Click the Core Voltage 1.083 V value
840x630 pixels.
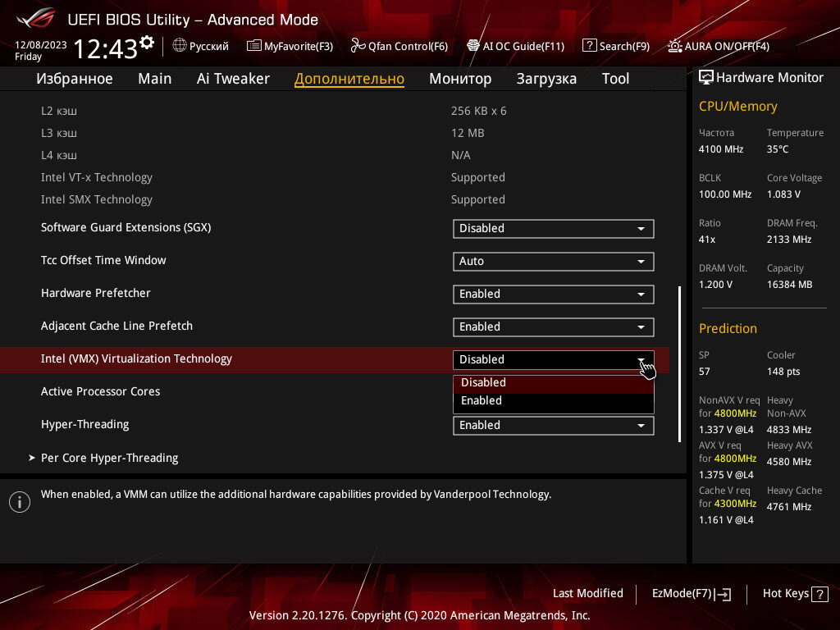(x=783, y=194)
